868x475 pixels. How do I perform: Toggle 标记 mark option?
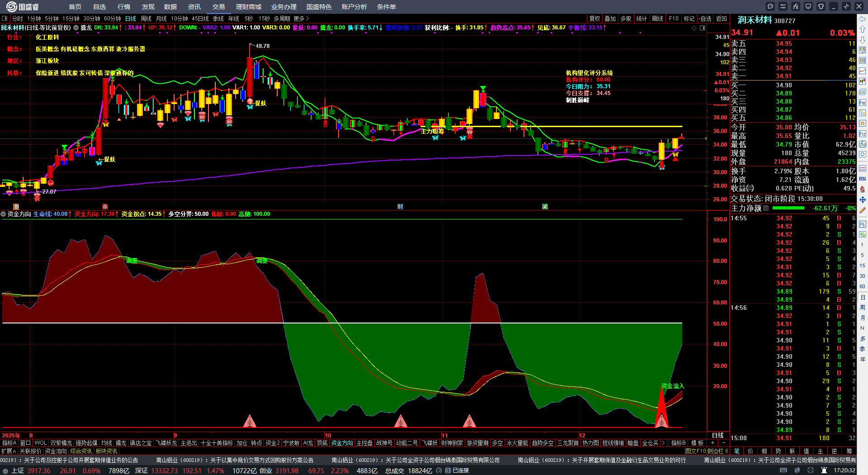(x=689, y=19)
